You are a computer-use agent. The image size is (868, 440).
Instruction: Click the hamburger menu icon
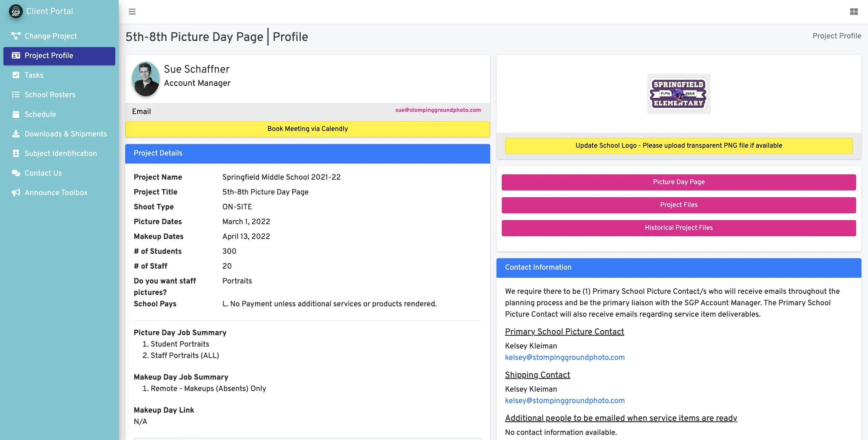[132, 11]
